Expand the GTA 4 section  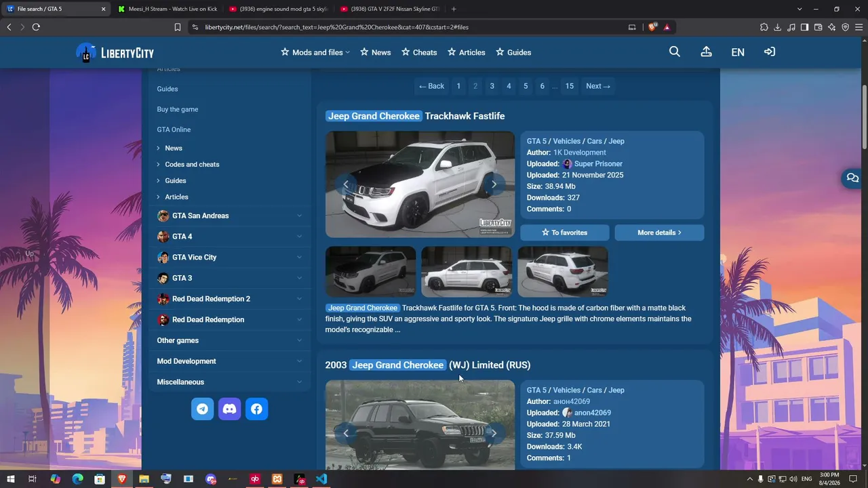click(x=229, y=237)
